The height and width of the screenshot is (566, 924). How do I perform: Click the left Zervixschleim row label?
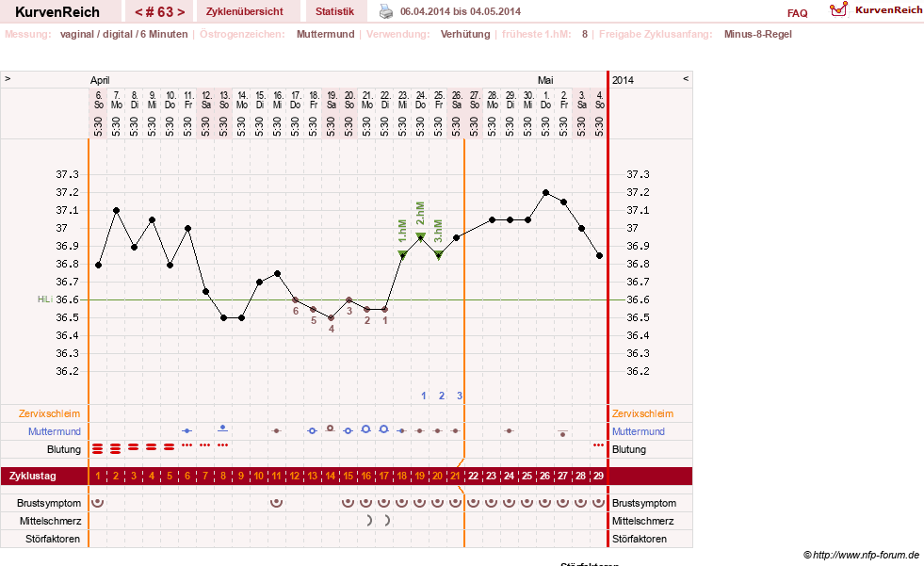pyautogui.click(x=50, y=414)
